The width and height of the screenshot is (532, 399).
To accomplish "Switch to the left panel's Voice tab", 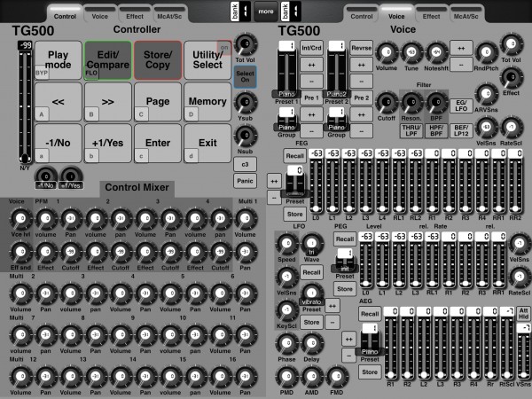I will (99, 16).
